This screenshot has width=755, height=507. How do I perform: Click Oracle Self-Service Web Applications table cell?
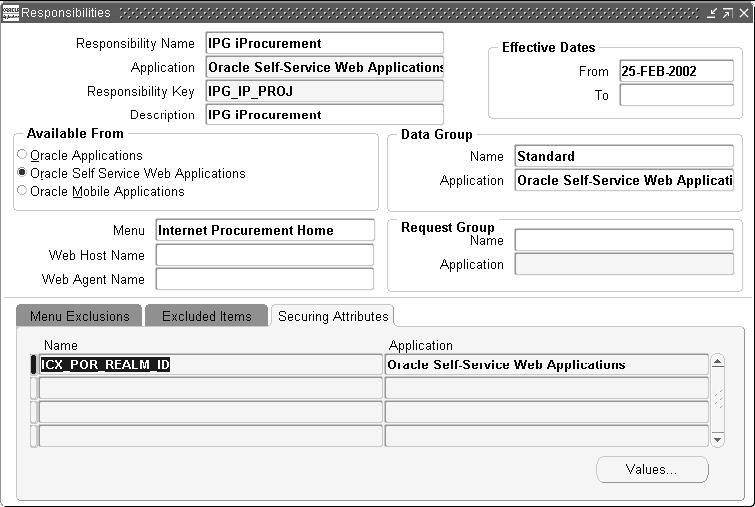[547, 364]
